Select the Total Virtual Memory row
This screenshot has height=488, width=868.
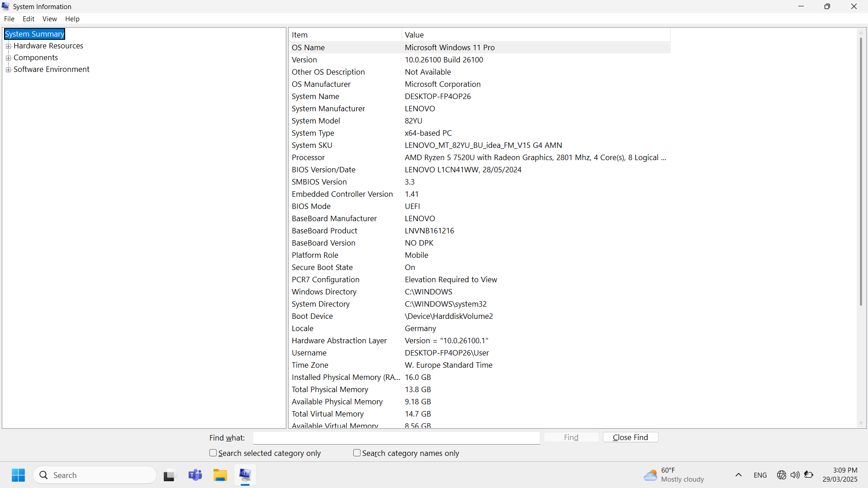point(480,414)
